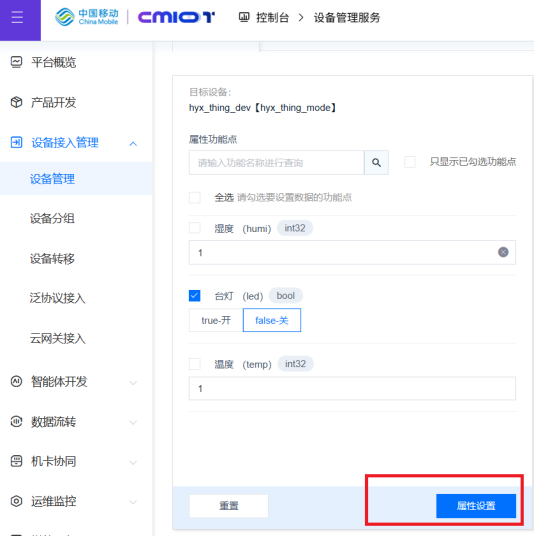Image resolution: width=534 pixels, height=537 pixels.
Task: Collapse the 设备接入管理 menu chevron
Action: [x=133, y=144]
